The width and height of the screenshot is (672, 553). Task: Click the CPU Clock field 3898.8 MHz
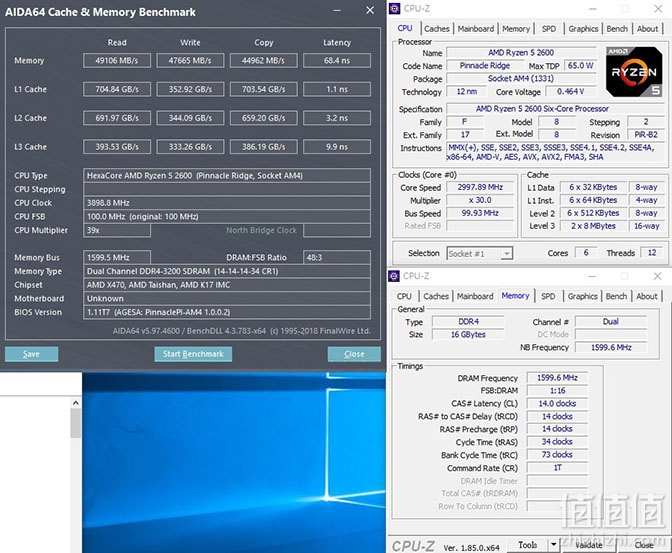pyautogui.click(x=227, y=203)
